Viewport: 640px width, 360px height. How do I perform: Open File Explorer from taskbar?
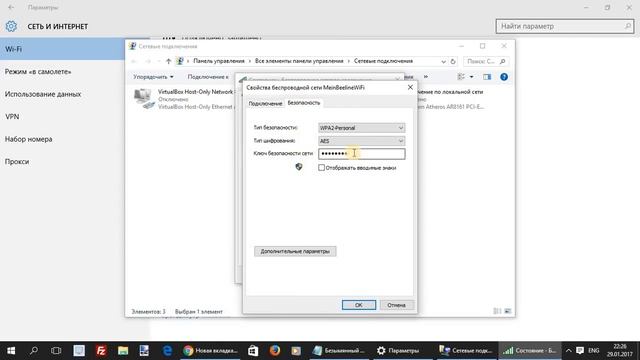123,351
